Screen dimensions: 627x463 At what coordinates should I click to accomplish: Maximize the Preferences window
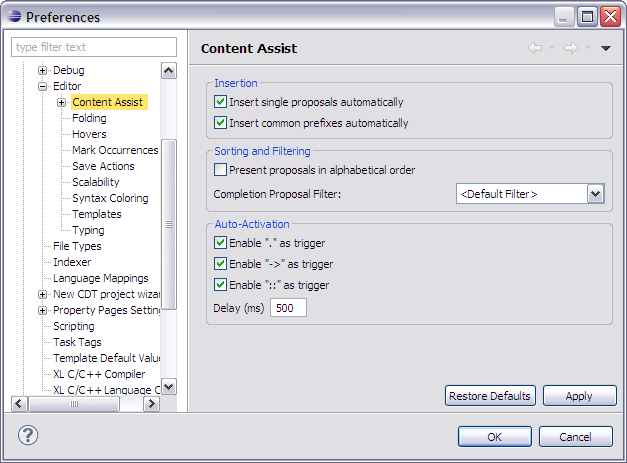[587, 17]
